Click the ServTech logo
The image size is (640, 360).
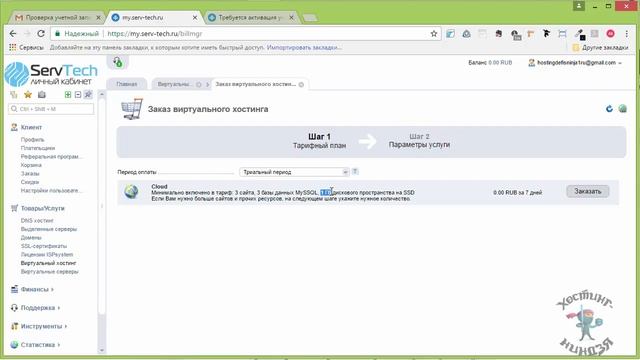tap(51, 74)
